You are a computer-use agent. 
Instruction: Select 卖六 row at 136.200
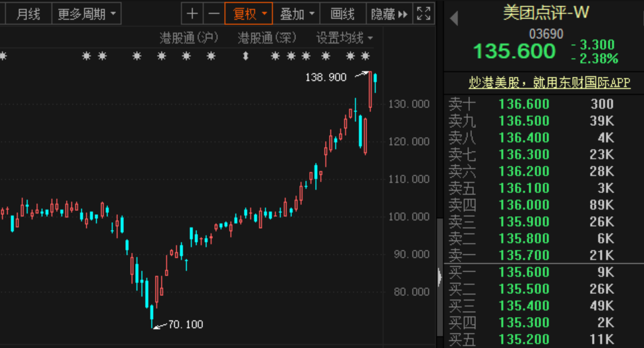click(x=544, y=171)
